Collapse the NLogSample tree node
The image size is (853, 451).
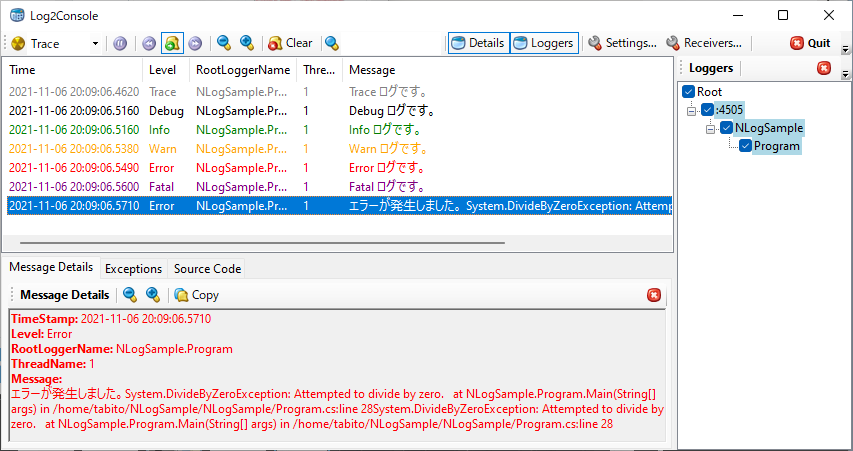(710, 128)
